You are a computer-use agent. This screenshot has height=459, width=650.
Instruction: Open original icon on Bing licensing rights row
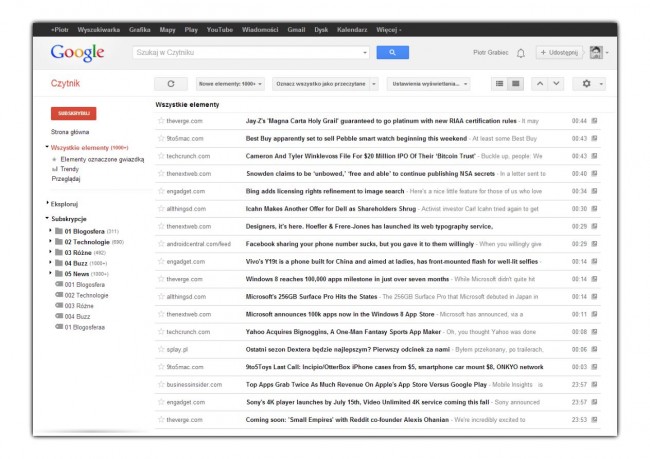(594, 191)
